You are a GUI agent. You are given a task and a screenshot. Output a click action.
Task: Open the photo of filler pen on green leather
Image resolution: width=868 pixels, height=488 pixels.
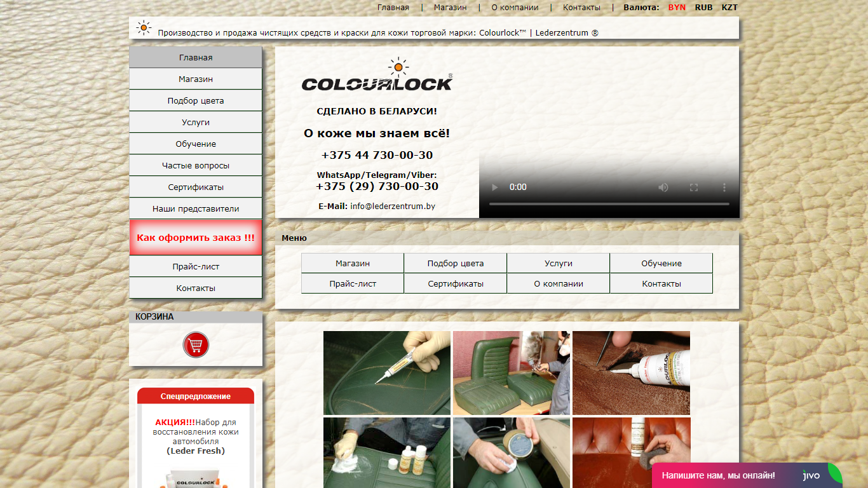pos(387,373)
